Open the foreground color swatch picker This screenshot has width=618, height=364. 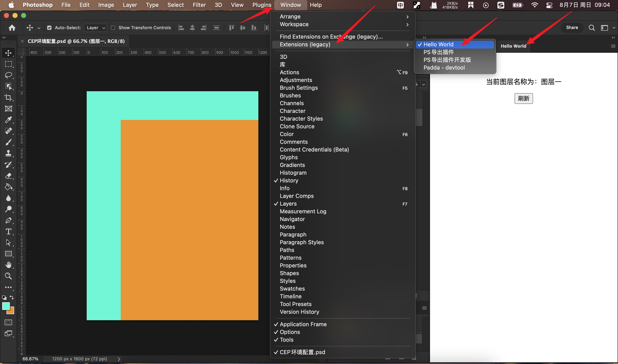tap(6, 306)
